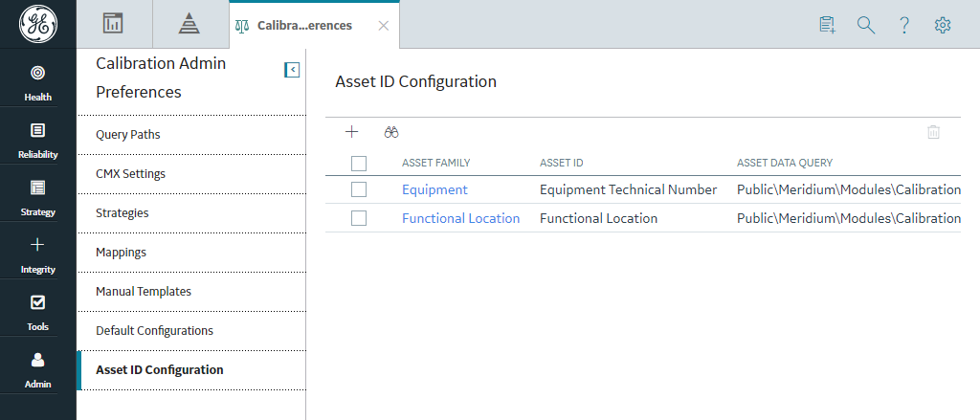Screen dimensions: 980x420
Task: Click the Equipment Technical Number cell
Action: (x=628, y=189)
